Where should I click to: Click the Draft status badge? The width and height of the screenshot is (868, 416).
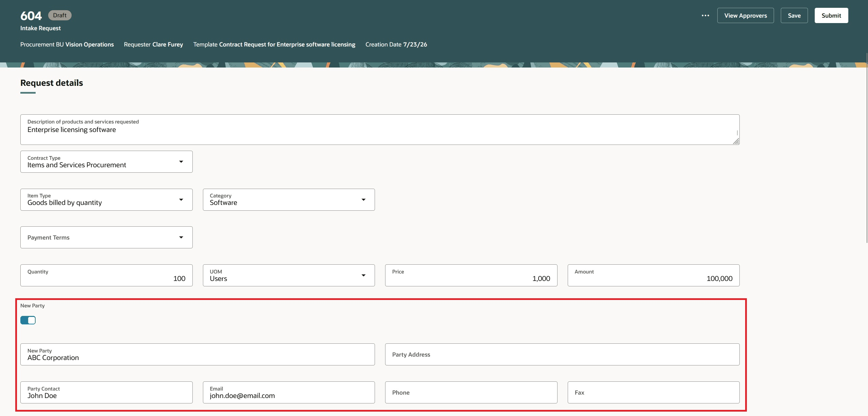[x=60, y=15]
